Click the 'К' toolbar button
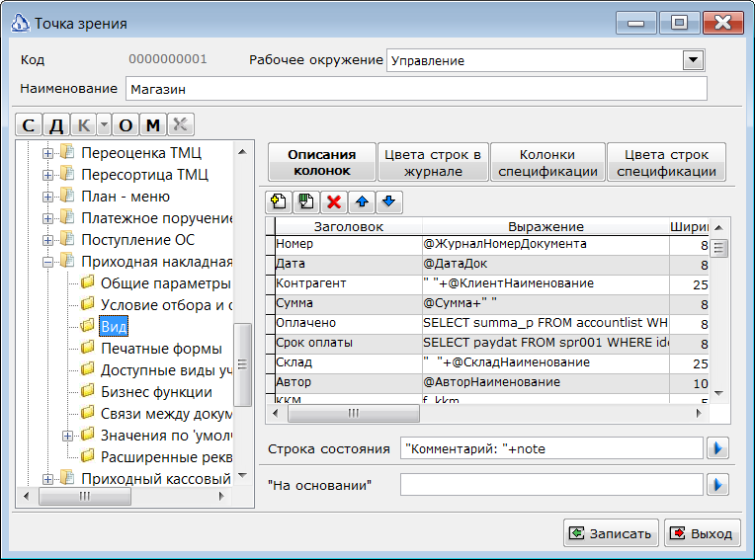The height and width of the screenshot is (560, 755). pos(84,125)
